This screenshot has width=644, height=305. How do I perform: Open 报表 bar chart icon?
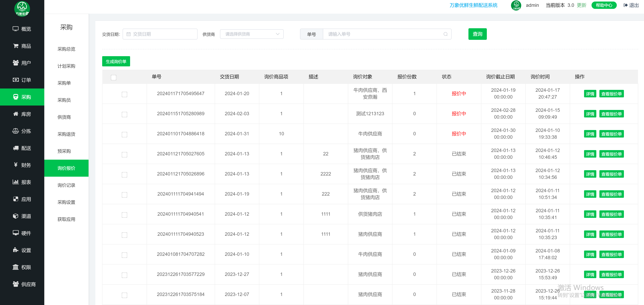15,182
